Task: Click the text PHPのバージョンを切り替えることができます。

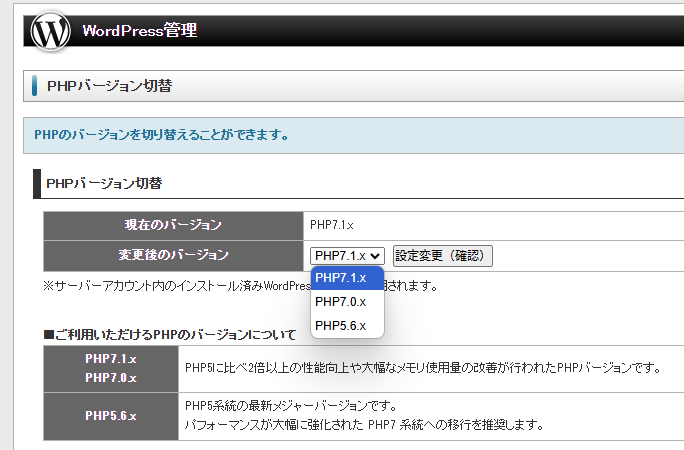Action: pyautogui.click(x=161, y=135)
